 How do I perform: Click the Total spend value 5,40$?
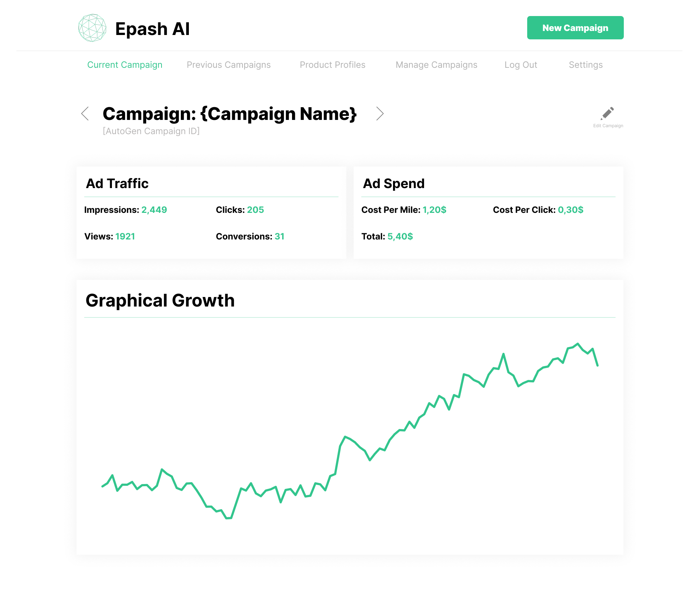coord(400,237)
